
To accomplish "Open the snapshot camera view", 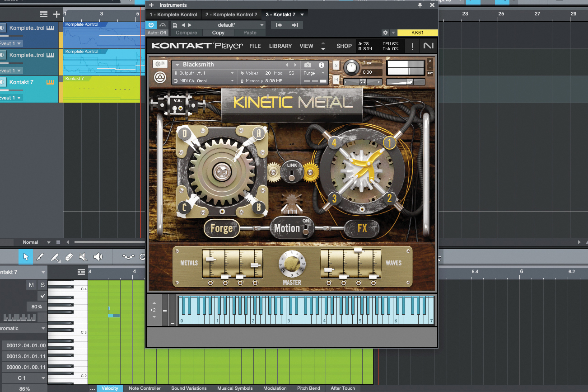I will [308, 65].
